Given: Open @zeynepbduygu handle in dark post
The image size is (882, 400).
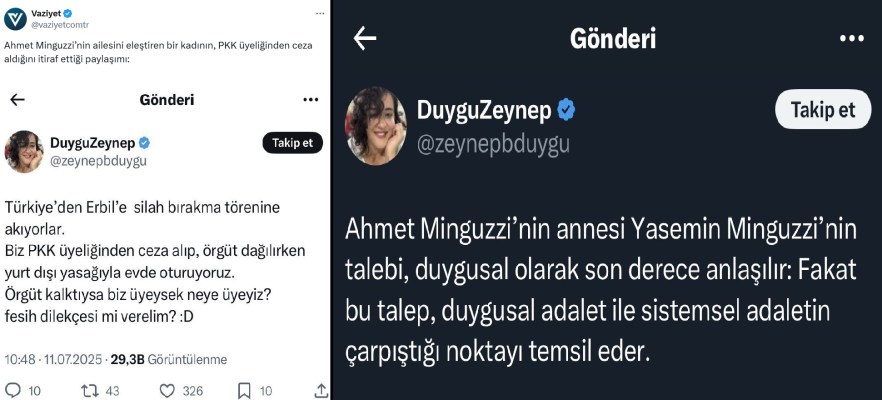Looking at the screenshot, I should pyautogui.click(x=492, y=143).
